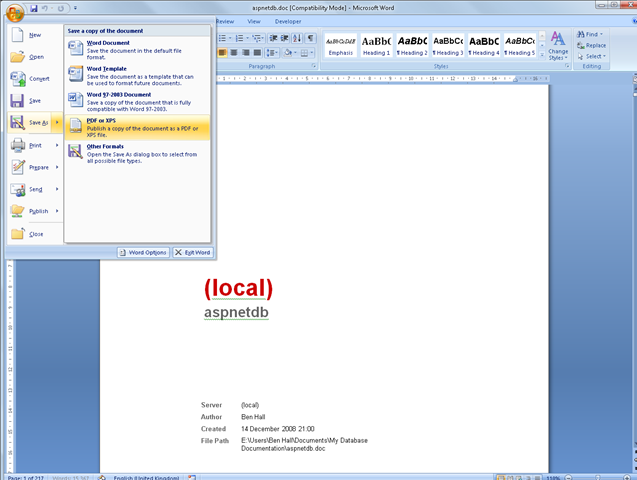Image resolution: width=637 pixels, height=480 pixels.
Task: Click the round Office button
Action: 14,12
